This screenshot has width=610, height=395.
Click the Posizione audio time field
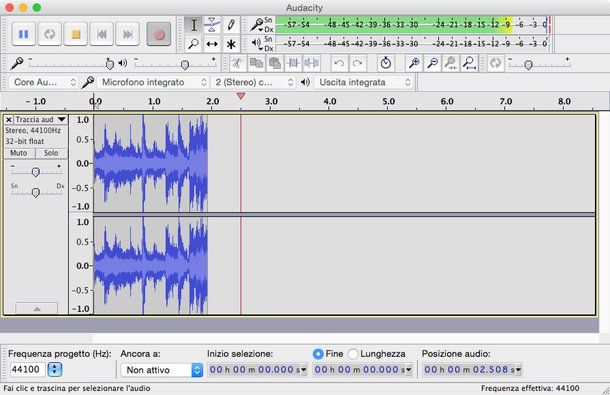click(472, 369)
